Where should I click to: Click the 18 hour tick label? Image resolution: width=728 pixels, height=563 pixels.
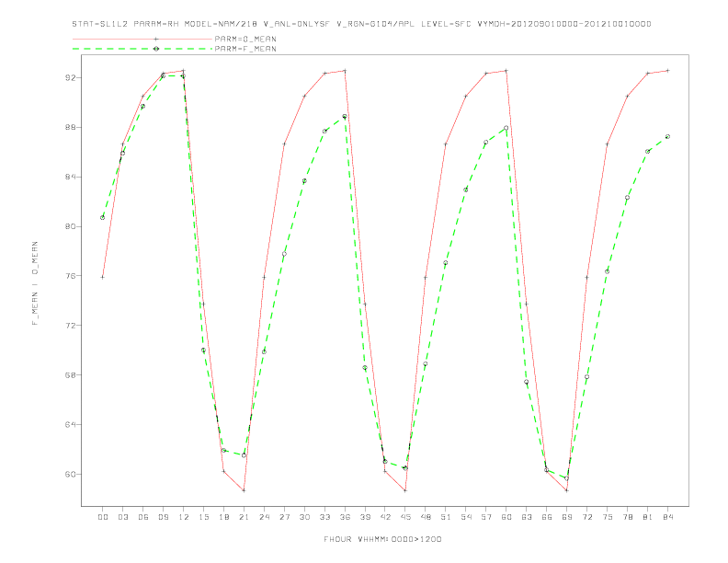(x=223, y=517)
